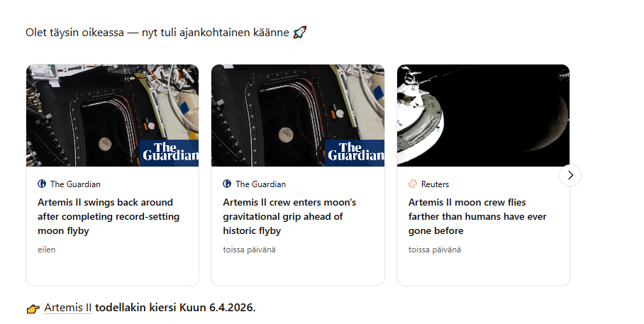
Task: Click the Guardian favicon on first card
Action: [42, 184]
